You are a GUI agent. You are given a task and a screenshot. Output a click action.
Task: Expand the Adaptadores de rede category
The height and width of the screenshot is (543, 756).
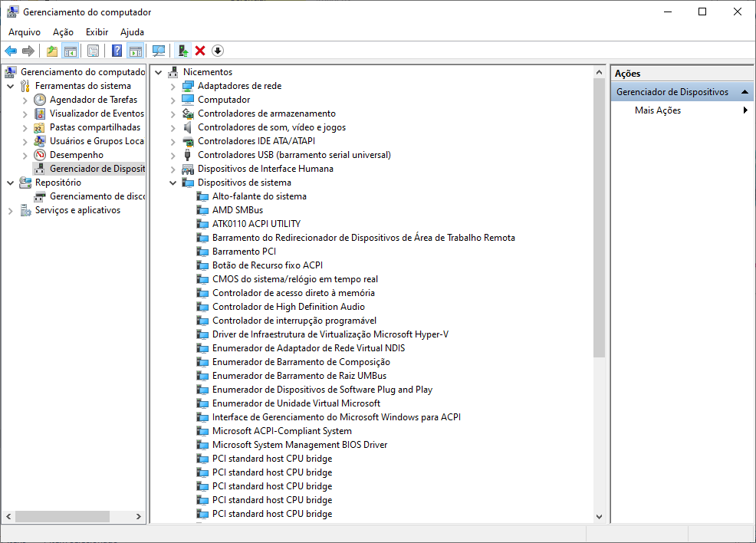pyautogui.click(x=173, y=87)
